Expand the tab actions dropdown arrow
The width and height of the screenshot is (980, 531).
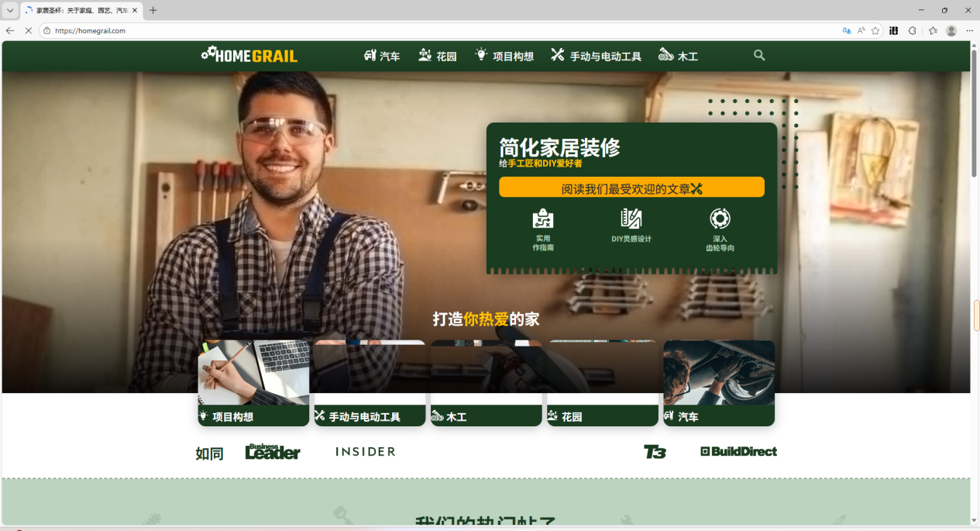tap(10, 10)
